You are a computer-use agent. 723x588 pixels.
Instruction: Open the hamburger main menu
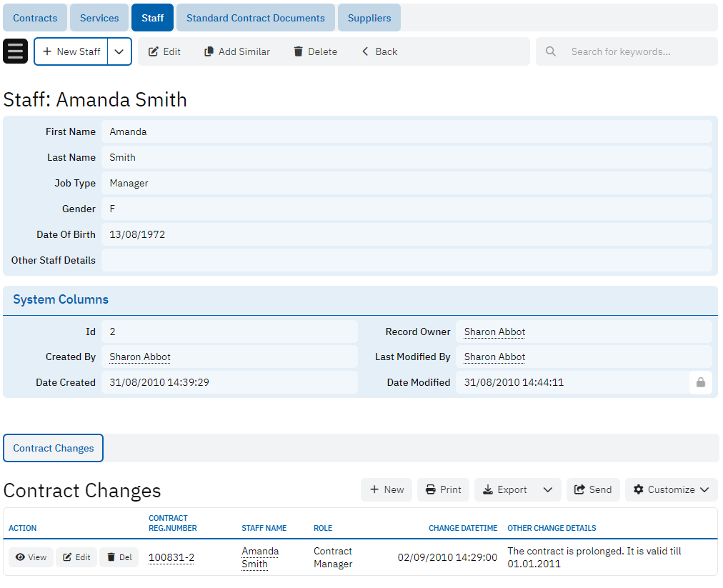[x=15, y=51]
